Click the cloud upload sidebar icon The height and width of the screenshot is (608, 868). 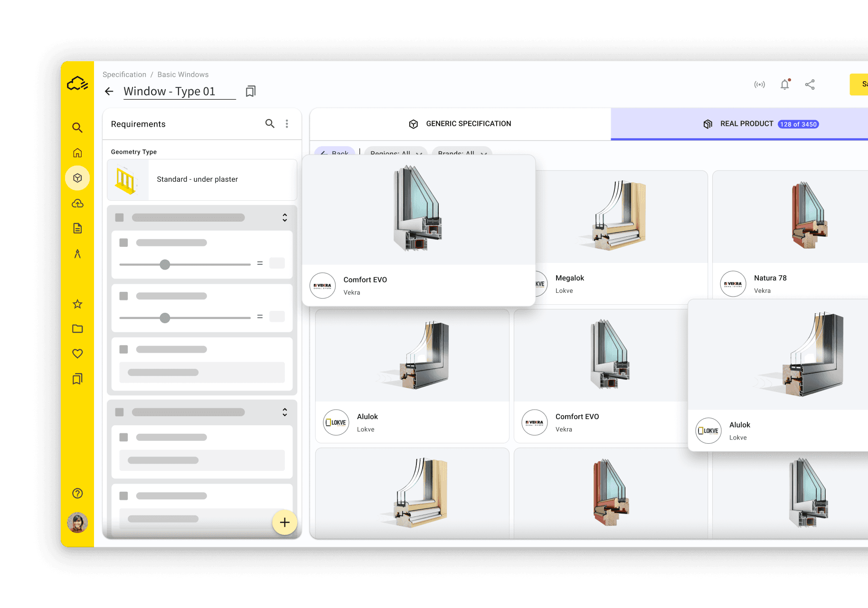[x=77, y=204]
